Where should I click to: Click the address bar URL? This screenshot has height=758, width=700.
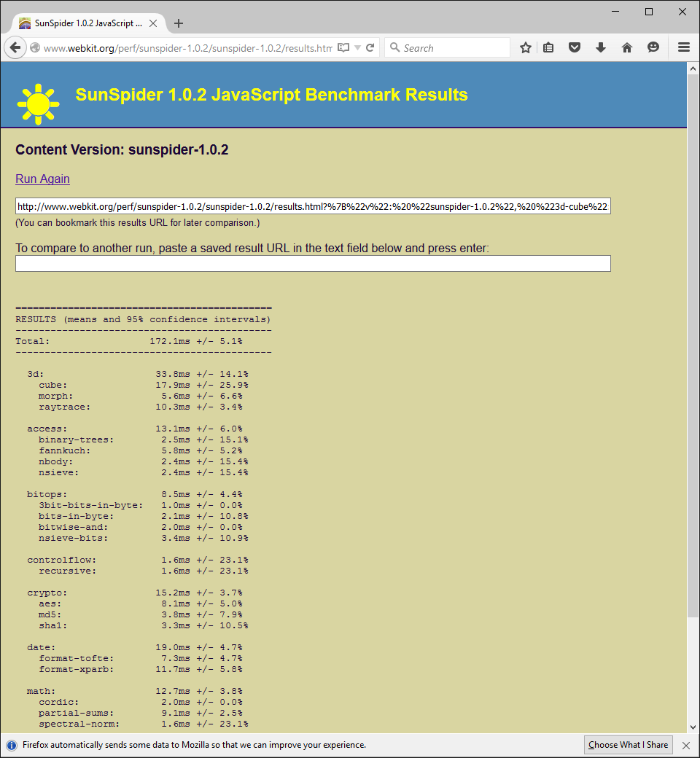[x=187, y=48]
